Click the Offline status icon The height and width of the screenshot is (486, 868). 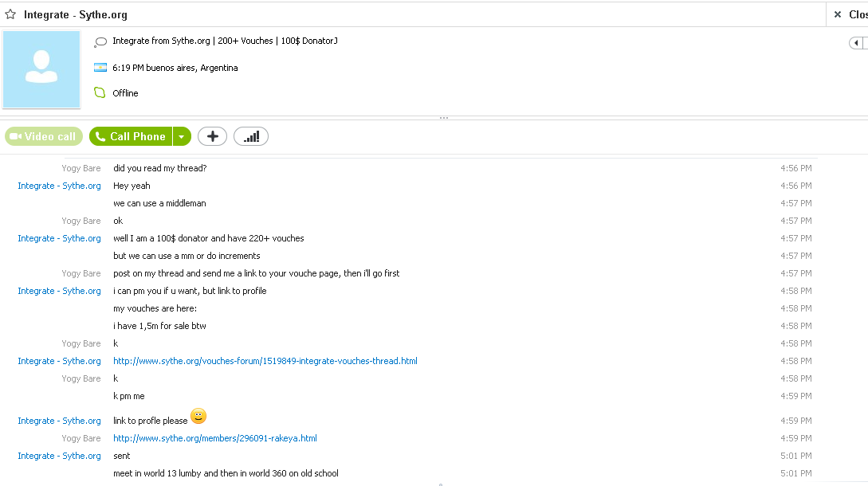[100, 92]
